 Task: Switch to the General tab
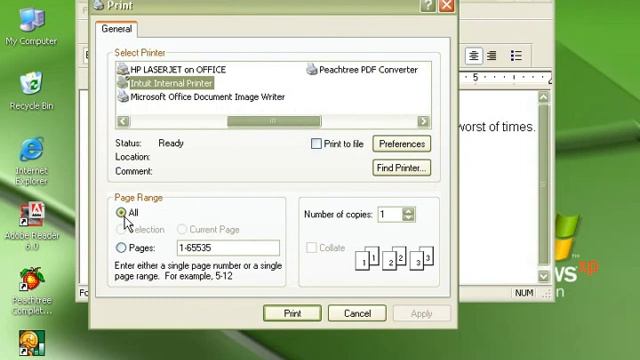[x=117, y=29]
